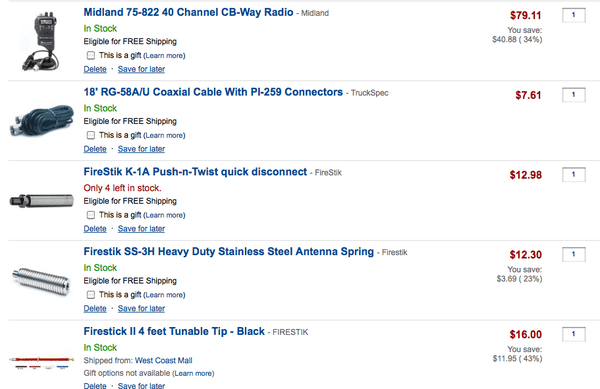The height and width of the screenshot is (389, 600).
Task: Delete the FireStik K-1A quick disconnect
Action: [x=95, y=229]
